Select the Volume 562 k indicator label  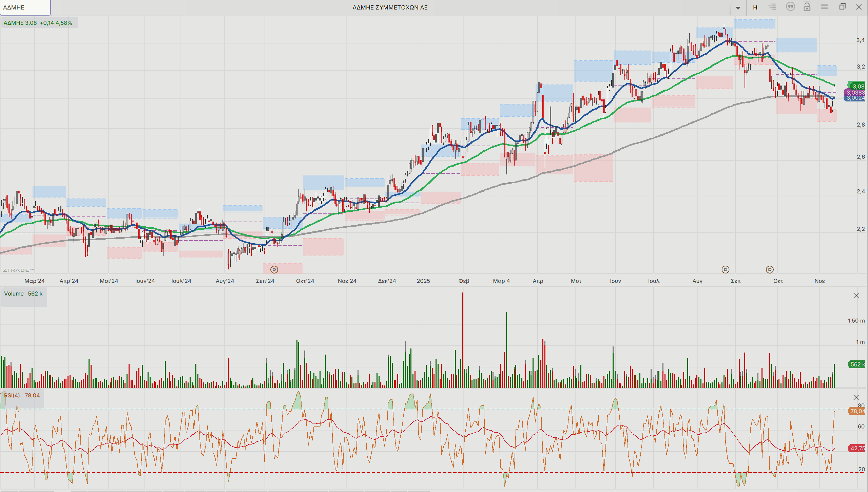[x=23, y=294]
